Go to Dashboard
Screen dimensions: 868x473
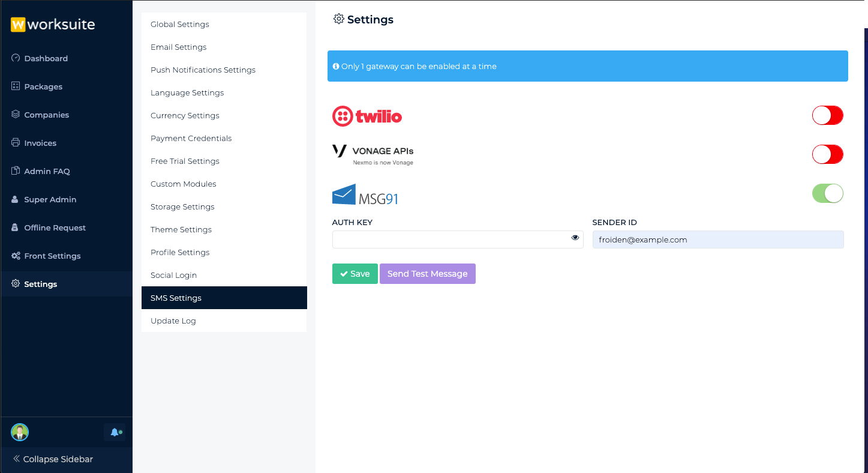(46, 58)
